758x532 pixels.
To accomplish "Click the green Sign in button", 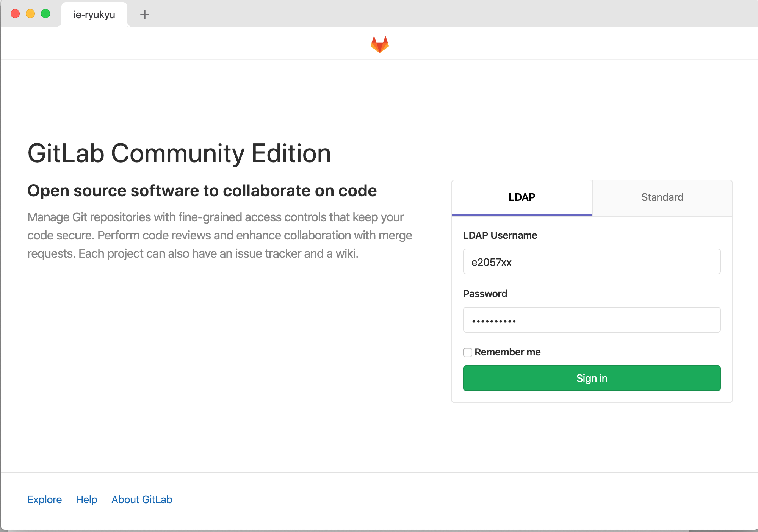I will point(592,378).
